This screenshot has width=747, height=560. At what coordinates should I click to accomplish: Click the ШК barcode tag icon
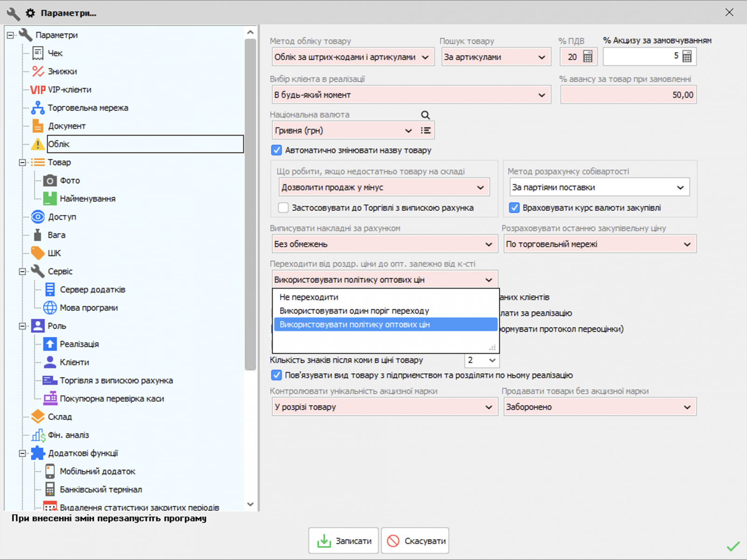coord(37,253)
